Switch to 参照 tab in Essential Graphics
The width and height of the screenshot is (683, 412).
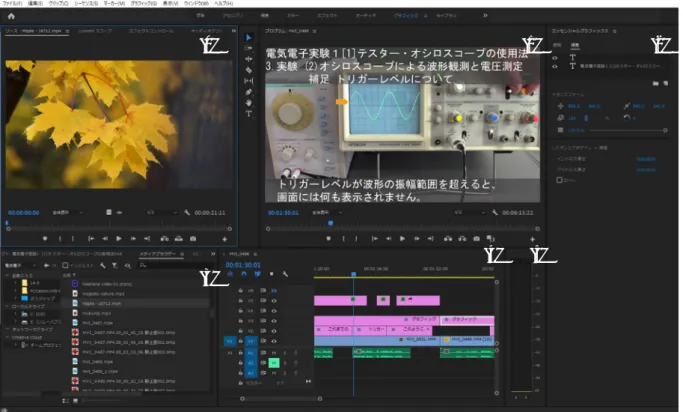[x=557, y=45]
